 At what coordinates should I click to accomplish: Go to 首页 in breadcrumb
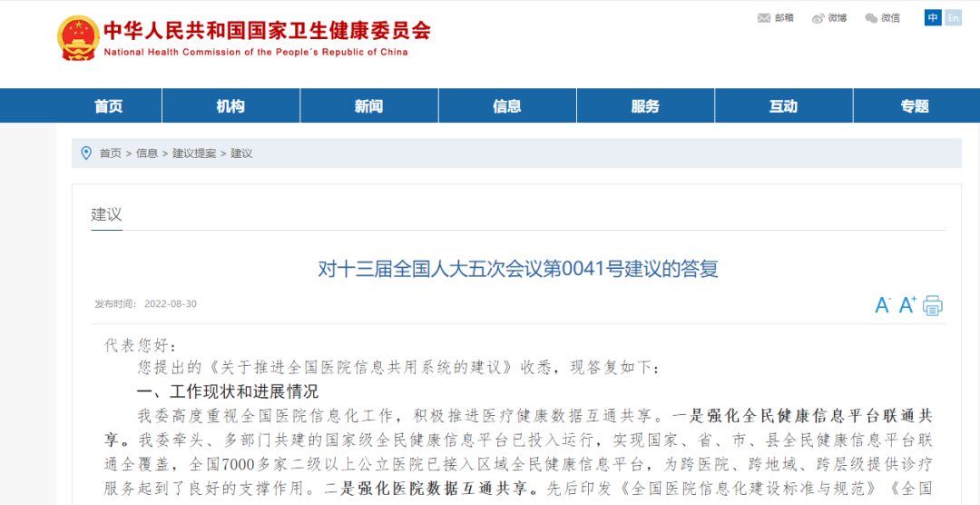click(x=111, y=153)
